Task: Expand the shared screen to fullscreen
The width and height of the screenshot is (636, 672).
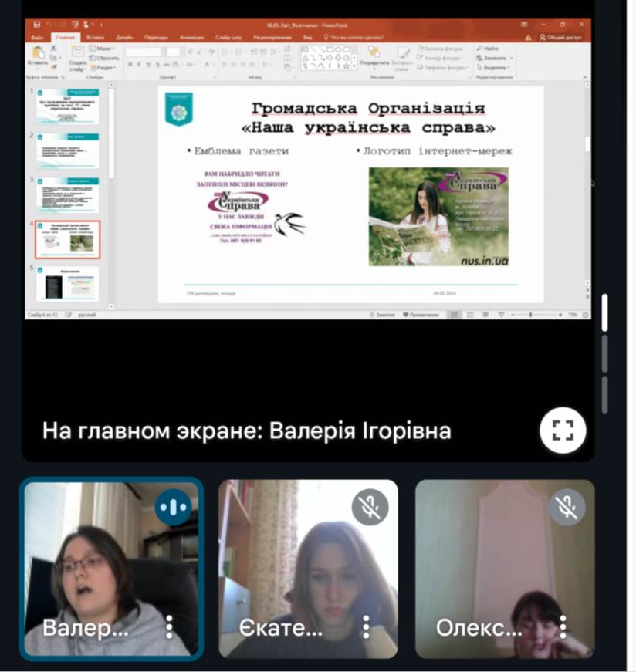Action: [563, 430]
